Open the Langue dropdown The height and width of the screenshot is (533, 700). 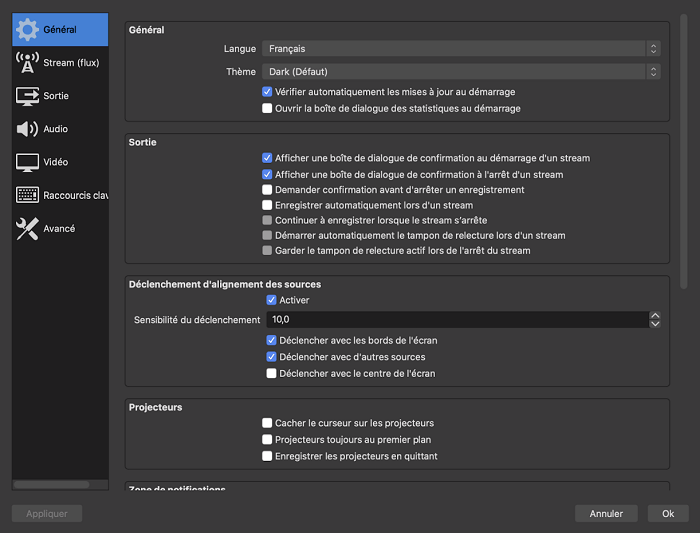point(461,49)
